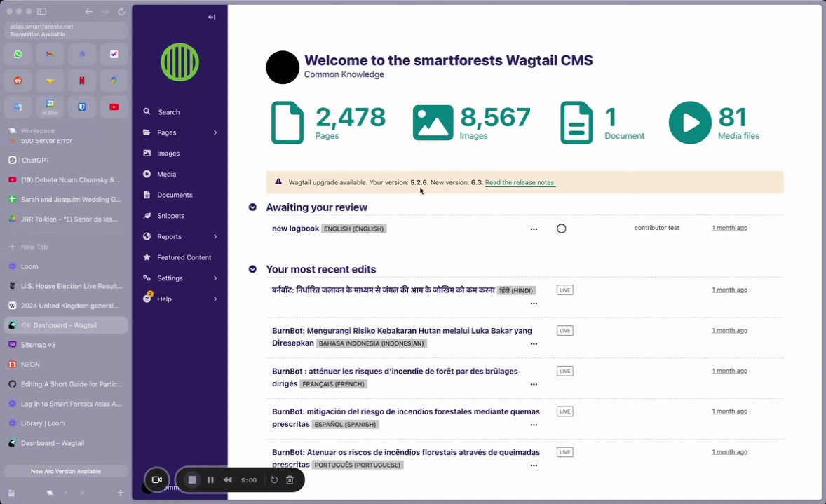Open the Arc archive icon at bottom left
The image size is (826, 504).
coord(12,493)
